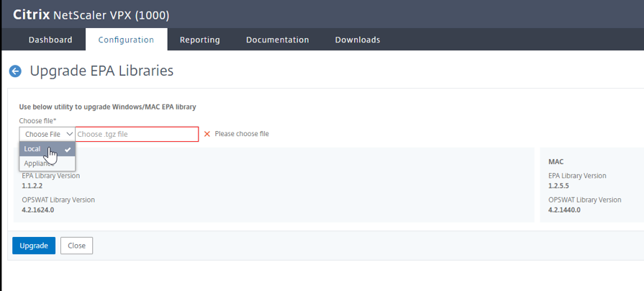Viewport: 644px width, 291px height.
Task: Go to the Reporting tab
Action: 200,40
